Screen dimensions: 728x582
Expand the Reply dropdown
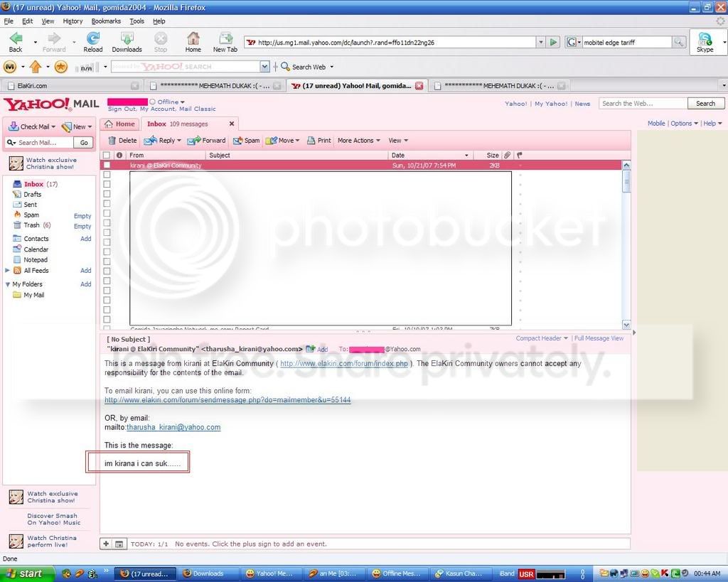pyautogui.click(x=179, y=141)
